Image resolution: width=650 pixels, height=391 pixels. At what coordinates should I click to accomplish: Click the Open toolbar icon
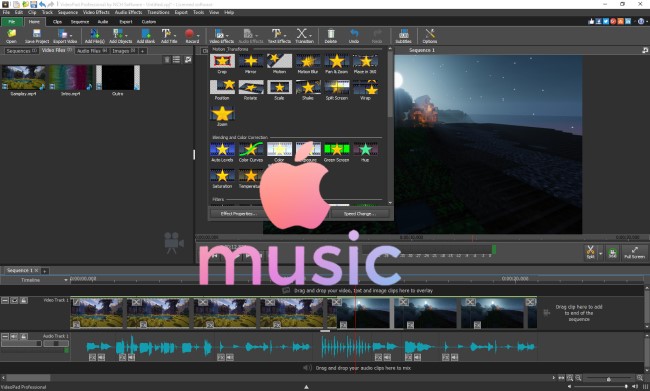11,35
